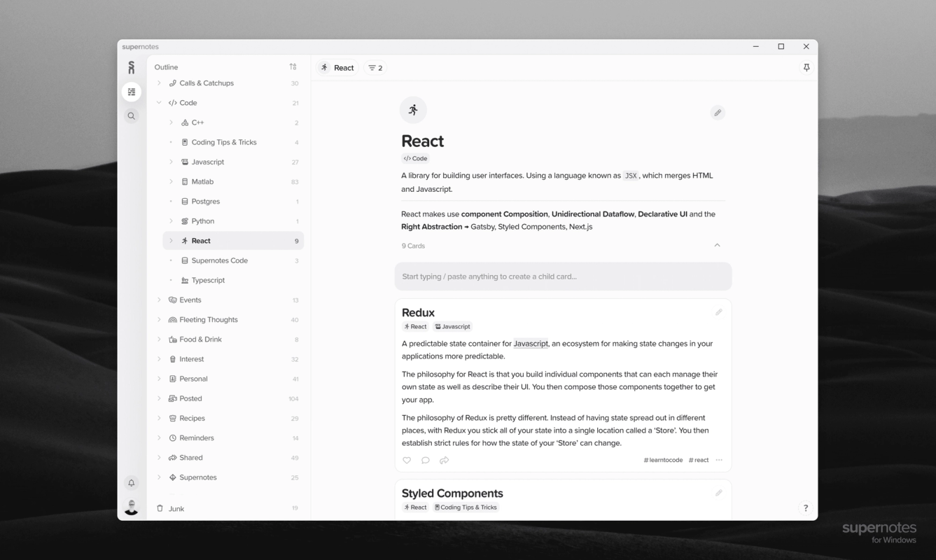Collapse the Code outline group
This screenshot has height=560, width=936.
click(x=159, y=103)
